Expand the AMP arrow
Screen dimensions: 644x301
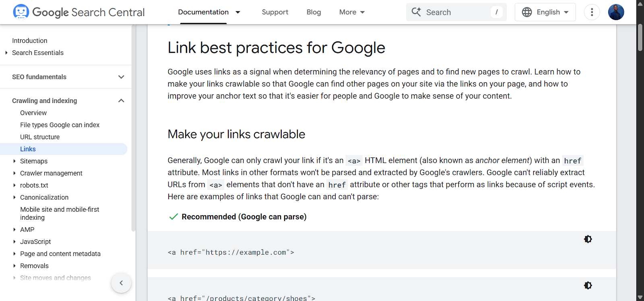coord(14,229)
